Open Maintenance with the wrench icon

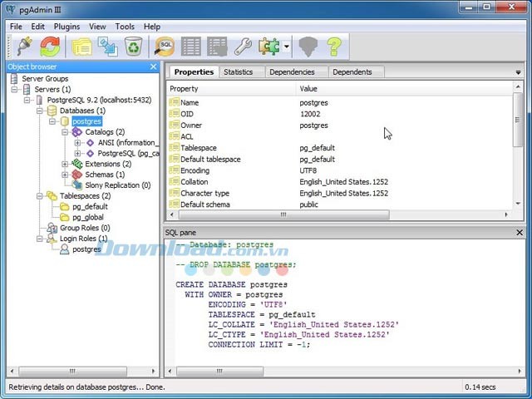click(x=243, y=47)
